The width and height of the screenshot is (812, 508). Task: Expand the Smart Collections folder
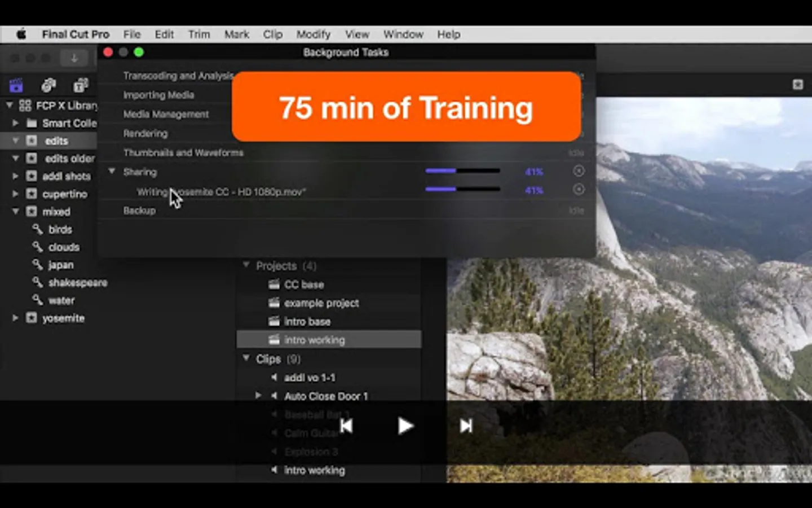tap(15, 123)
